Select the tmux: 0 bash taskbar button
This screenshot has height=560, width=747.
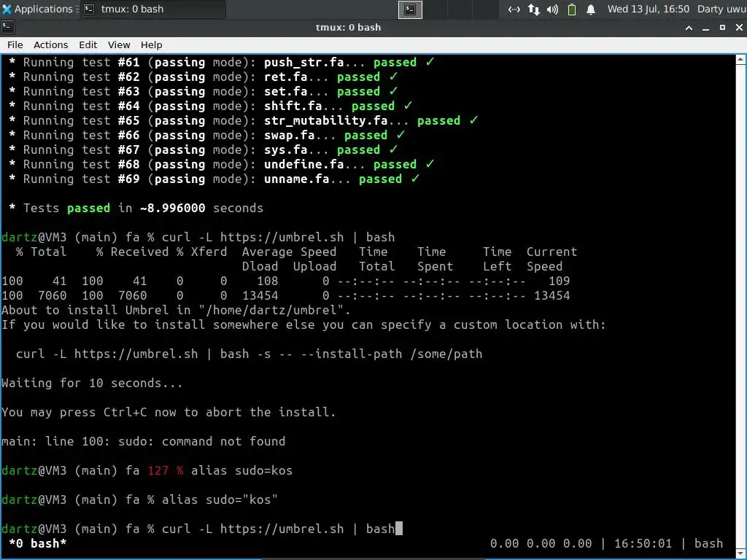pyautogui.click(x=152, y=9)
